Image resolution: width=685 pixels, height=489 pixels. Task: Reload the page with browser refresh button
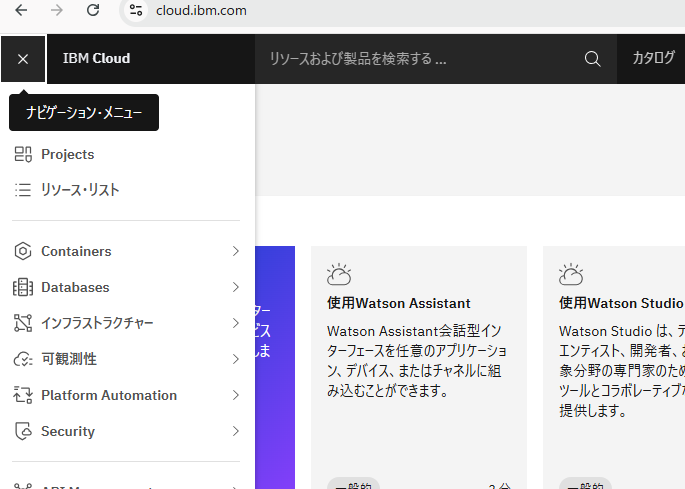click(93, 11)
